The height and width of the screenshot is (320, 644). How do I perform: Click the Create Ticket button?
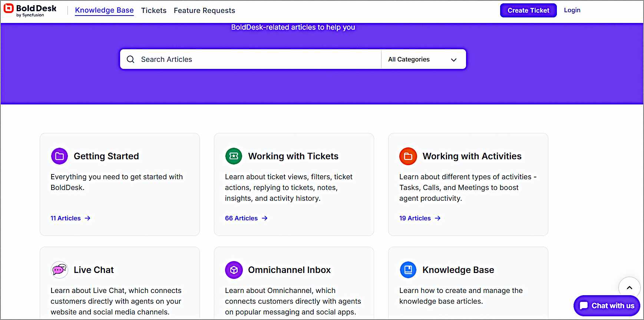click(528, 10)
